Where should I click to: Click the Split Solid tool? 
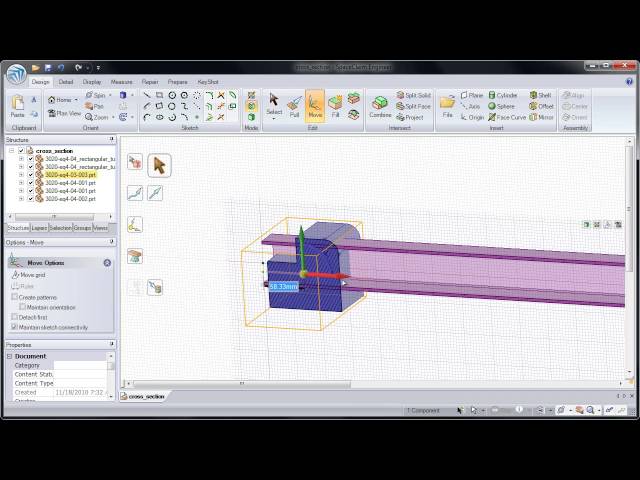click(x=414, y=95)
